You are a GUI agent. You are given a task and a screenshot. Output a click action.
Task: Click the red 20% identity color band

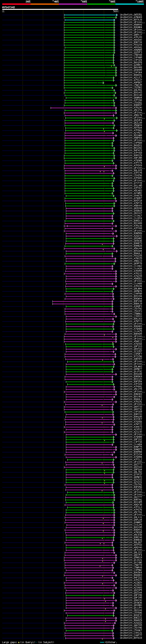(16, 4)
